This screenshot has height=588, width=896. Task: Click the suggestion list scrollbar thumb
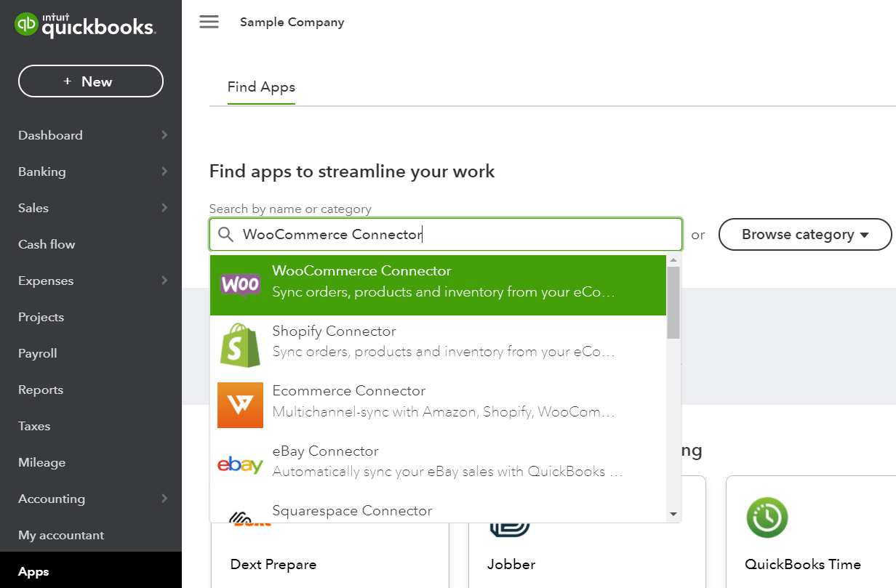coord(673,302)
